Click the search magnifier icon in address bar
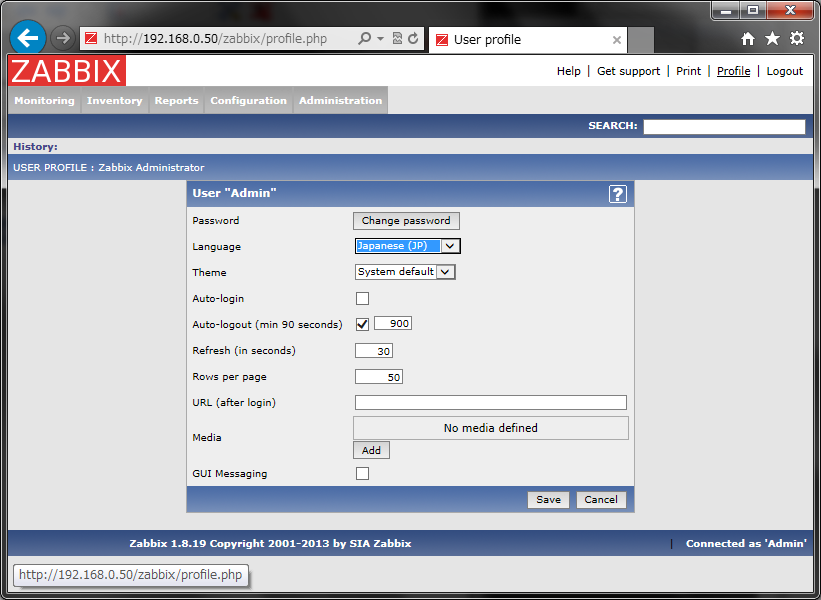The height and width of the screenshot is (600, 821). click(x=364, y=38)
